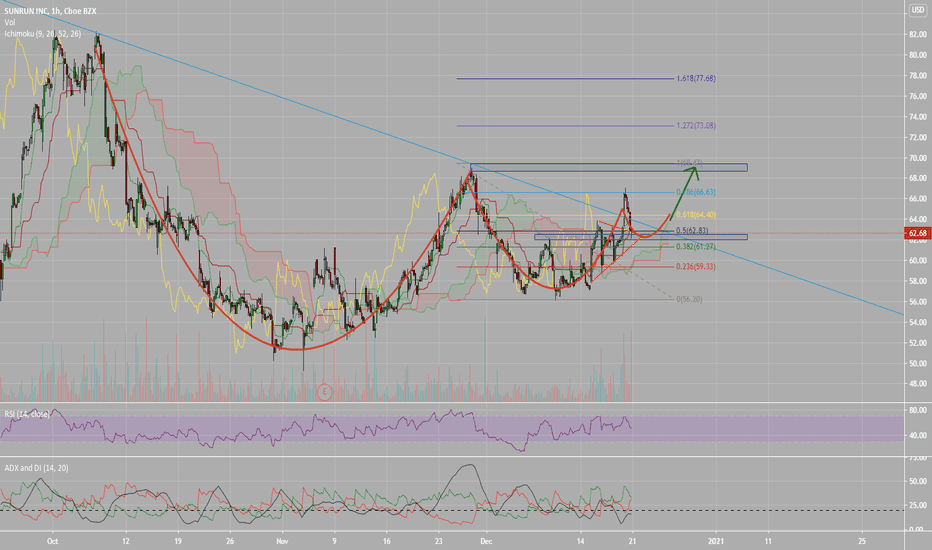This screenshot has height=550, width=932.
Task: Click 76.00 on the price scale
Action: 918,96
